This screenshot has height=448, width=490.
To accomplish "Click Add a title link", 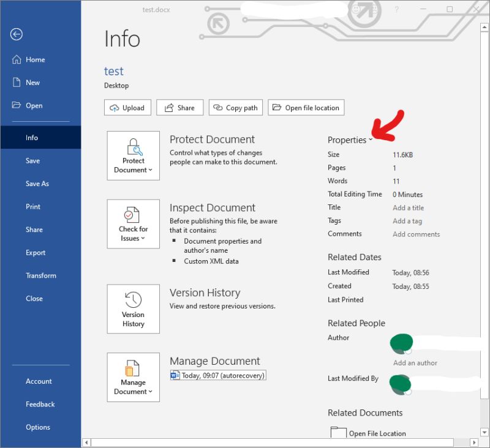I will tap(408, 207).
